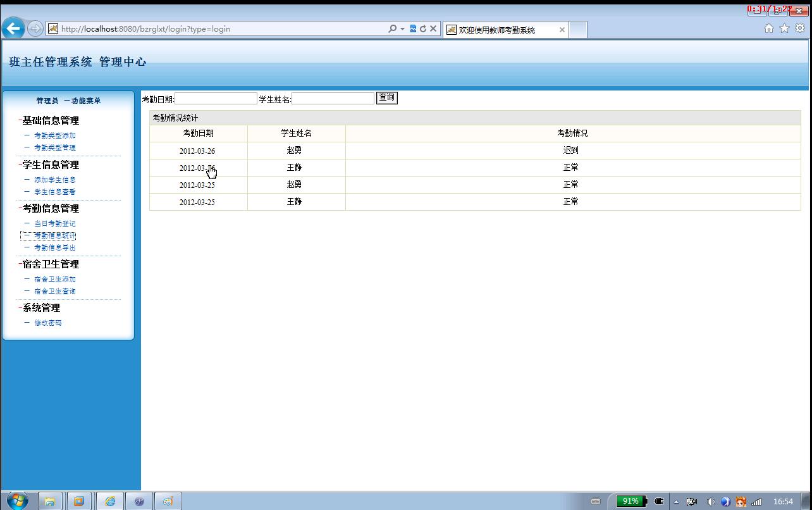
Task: Click the 考勤日期 input field
Action: 216,99
